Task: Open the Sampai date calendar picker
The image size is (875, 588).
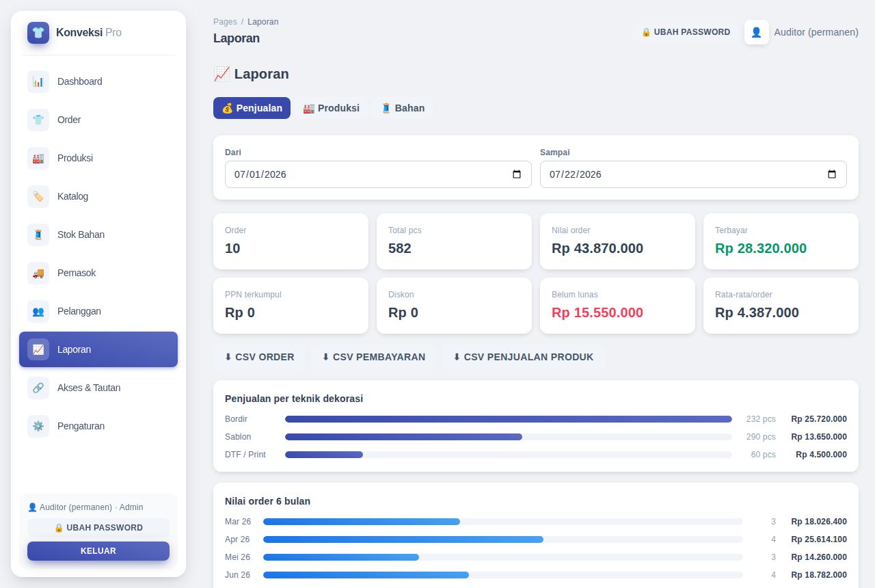Action: (832, 174)
